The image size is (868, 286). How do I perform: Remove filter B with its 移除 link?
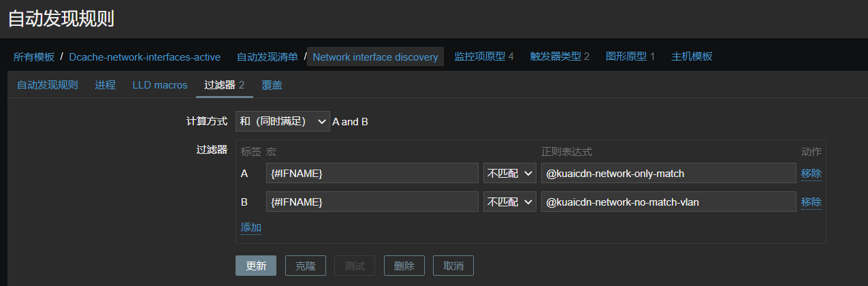click(811, 202)
